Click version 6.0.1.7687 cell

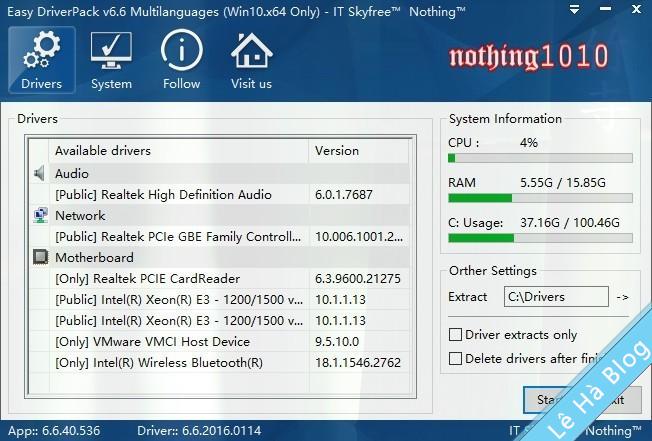tap(344, 195)
